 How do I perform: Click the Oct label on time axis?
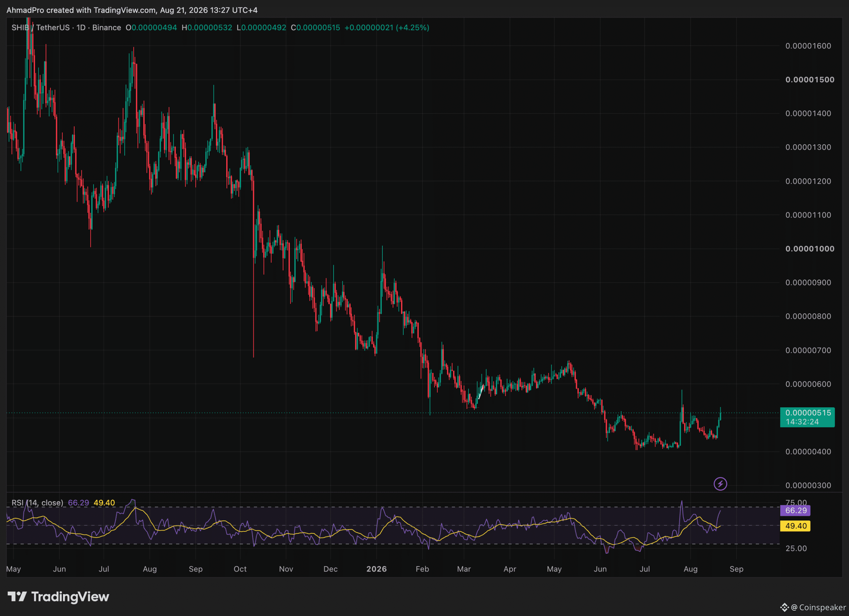tap(240, 569)
